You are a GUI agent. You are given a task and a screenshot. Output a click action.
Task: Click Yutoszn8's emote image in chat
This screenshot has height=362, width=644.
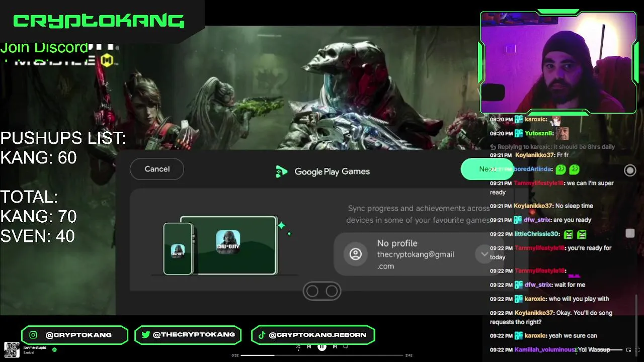coord(562,133)
